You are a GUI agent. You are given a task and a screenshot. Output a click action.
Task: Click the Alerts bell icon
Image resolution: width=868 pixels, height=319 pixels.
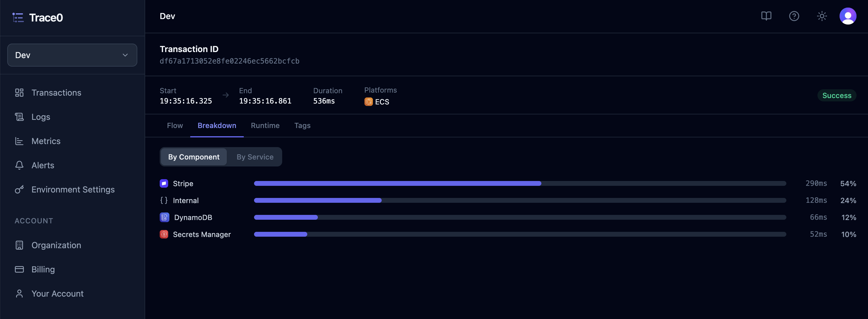pos(19,165)
